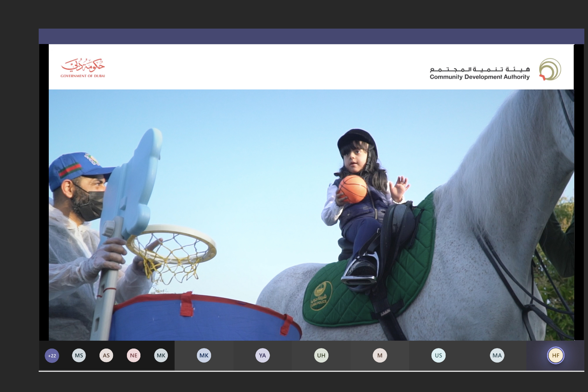Click the small gray MK avatar
The width and height of the screenshot is (588, 392).
161,356
